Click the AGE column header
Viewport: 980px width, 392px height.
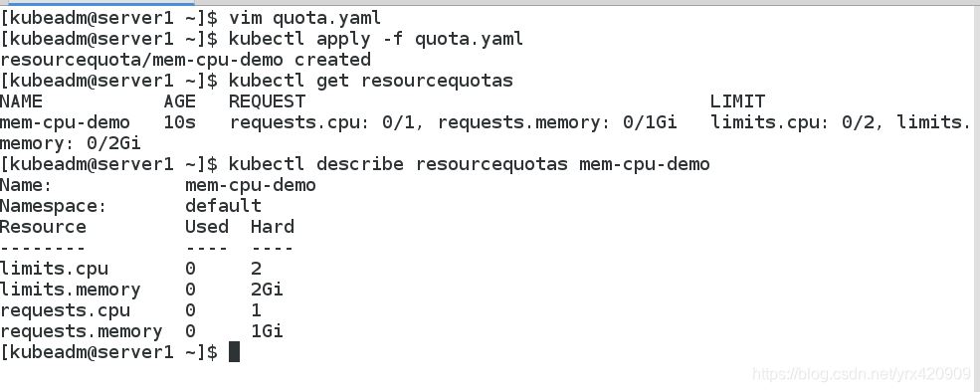179,101
